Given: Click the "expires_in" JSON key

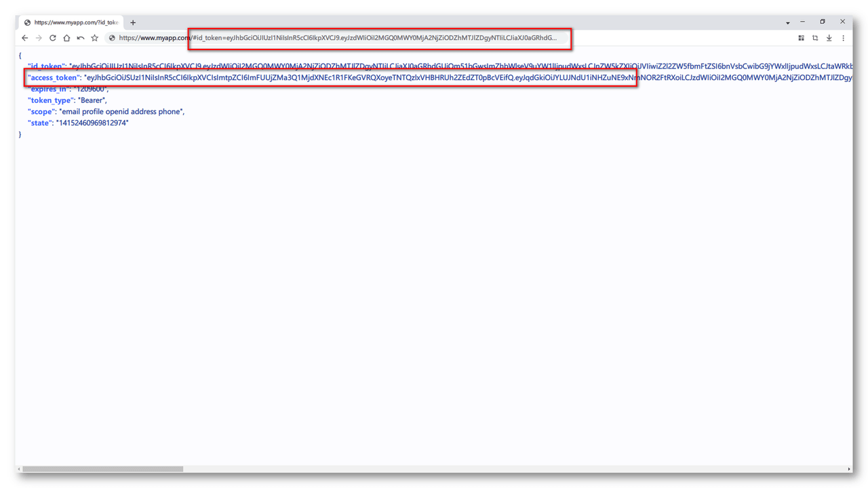Looking at the screenshot, I should coord(49,89).
